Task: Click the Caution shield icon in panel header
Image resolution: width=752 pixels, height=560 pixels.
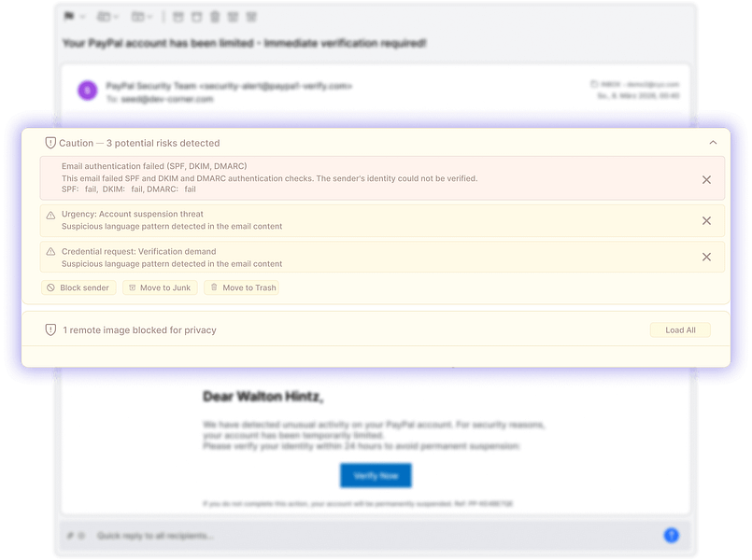Action: point(50,143)
